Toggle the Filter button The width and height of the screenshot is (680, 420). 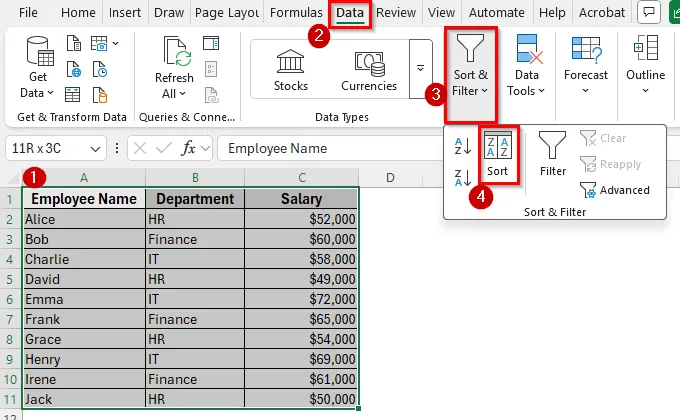(x=552, y=154)
